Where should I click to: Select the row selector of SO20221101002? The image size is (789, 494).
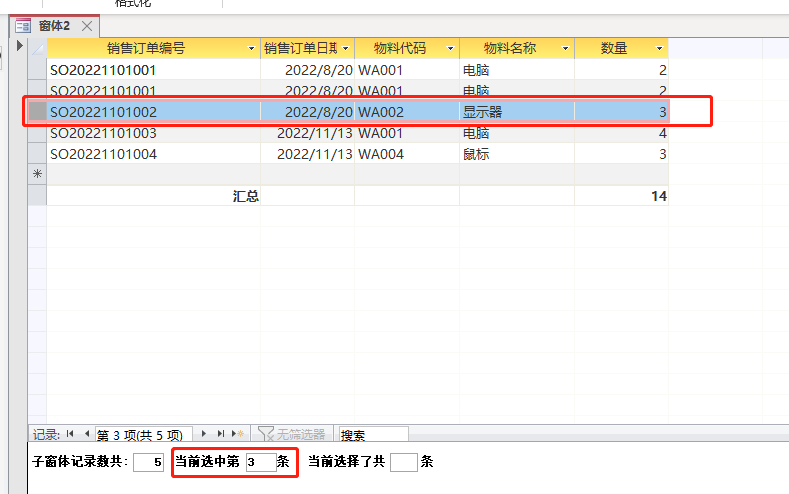[x=38, y=112]
